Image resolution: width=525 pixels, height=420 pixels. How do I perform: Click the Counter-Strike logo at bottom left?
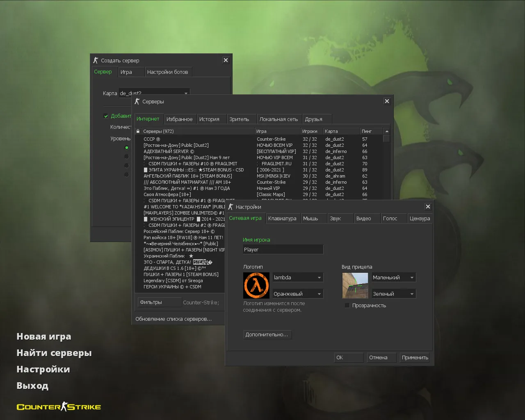point(59,407)
